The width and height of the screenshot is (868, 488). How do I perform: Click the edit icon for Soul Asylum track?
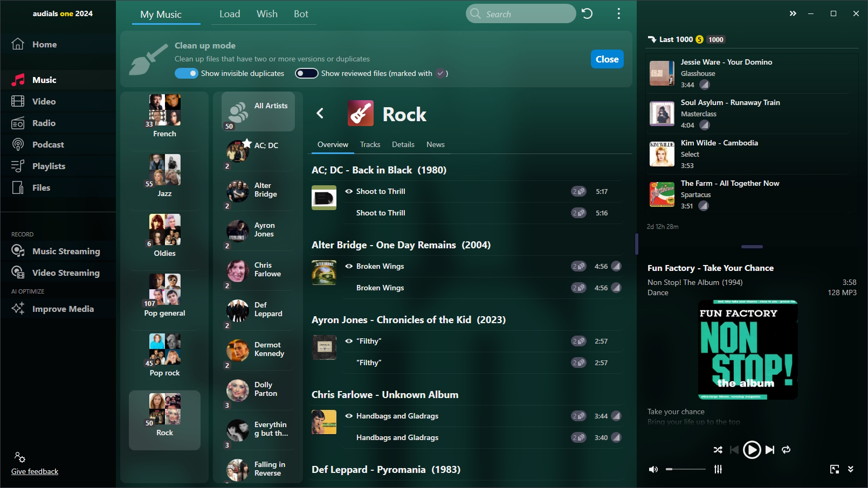pos(704,125)
